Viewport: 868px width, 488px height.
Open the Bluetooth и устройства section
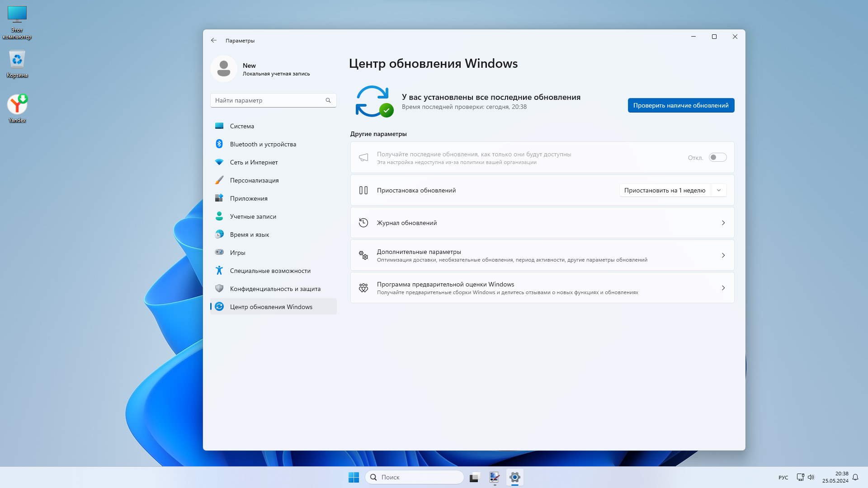coord(263,144)
